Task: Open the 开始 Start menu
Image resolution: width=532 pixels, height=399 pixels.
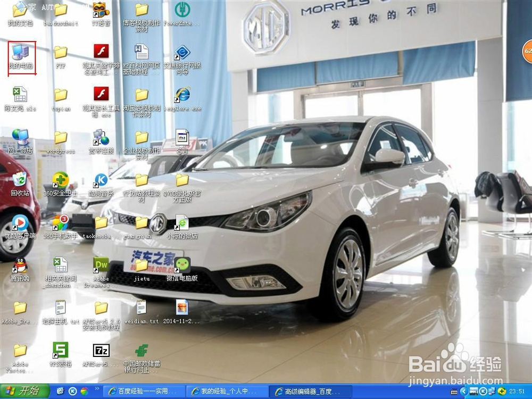Action: (x=24, y=391)
